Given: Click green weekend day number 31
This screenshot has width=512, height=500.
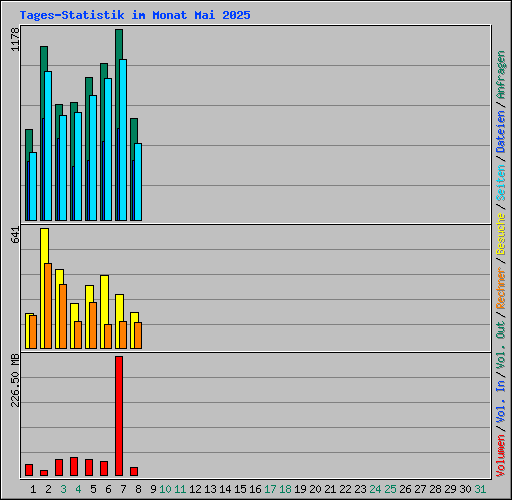Looking at the screenshot, I should coord(480,489).
